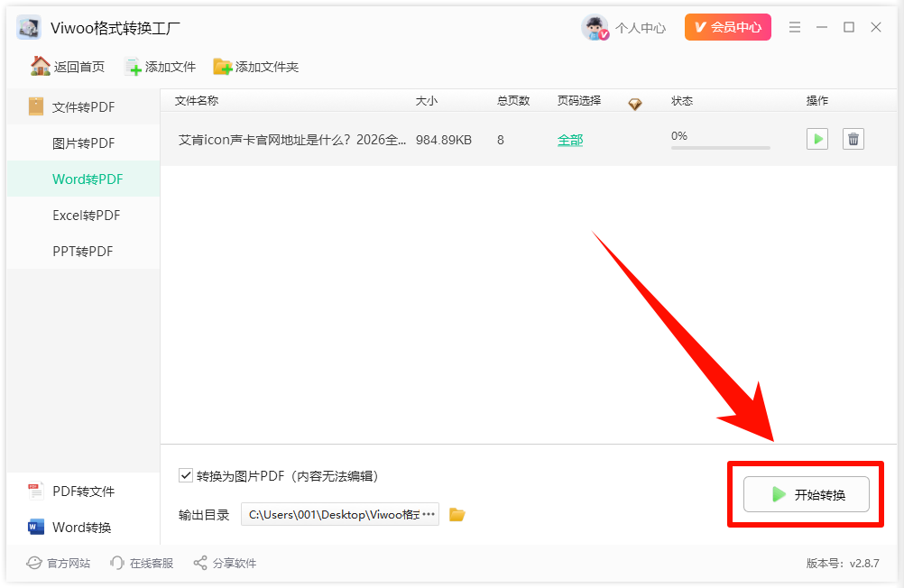This screenshot has width=904, height=588.
Task: Click the Viwoo app logo icon
Action: tap(29, 27)
